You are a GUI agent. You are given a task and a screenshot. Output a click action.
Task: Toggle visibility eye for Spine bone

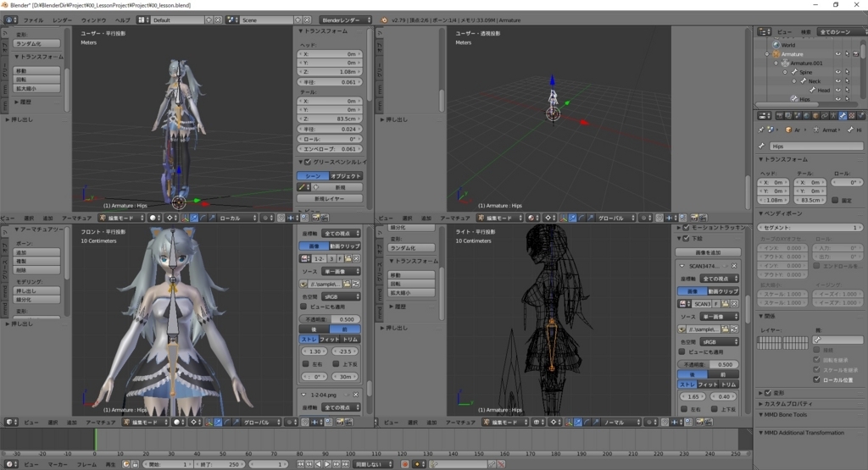(x=837, y=72)
